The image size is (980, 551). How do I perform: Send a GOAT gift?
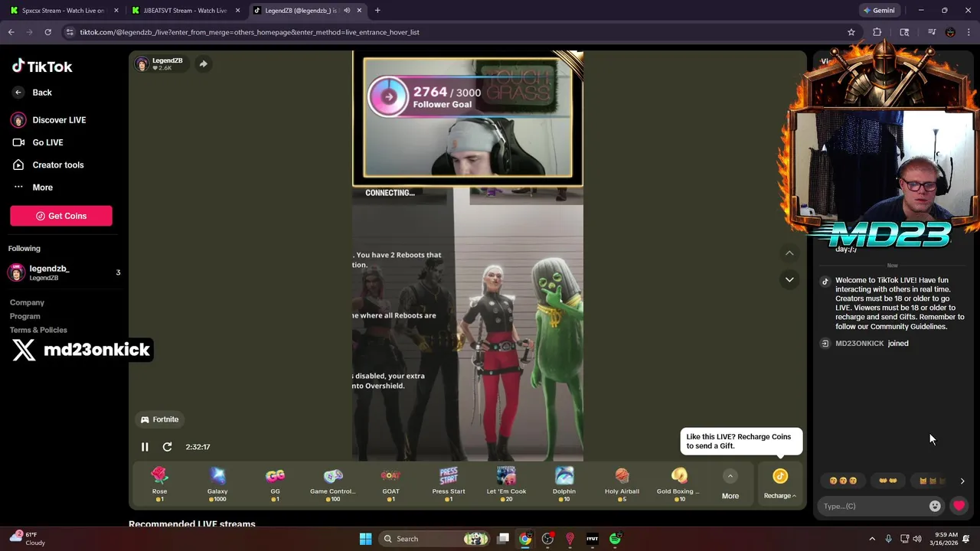point(390,484)
